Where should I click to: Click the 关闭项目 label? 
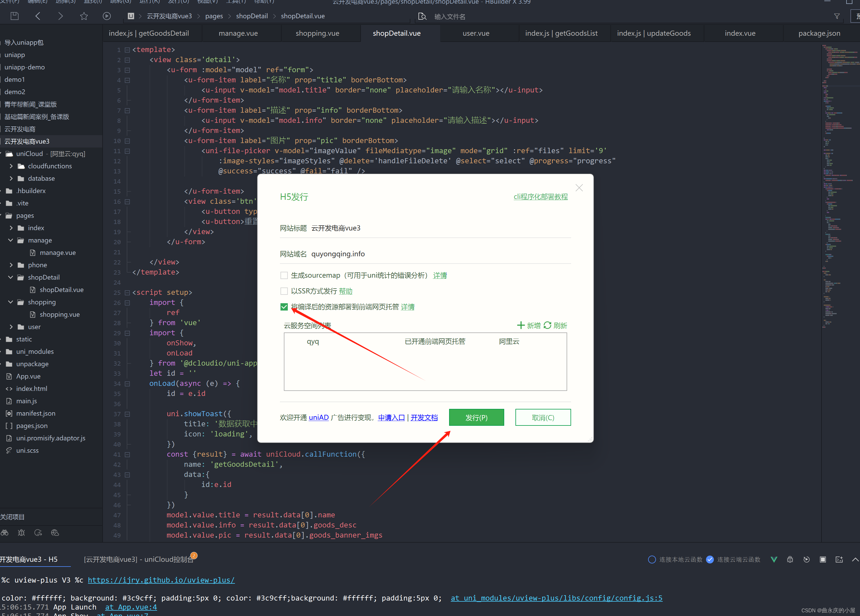pyautogui.click(x=12, y=517)
